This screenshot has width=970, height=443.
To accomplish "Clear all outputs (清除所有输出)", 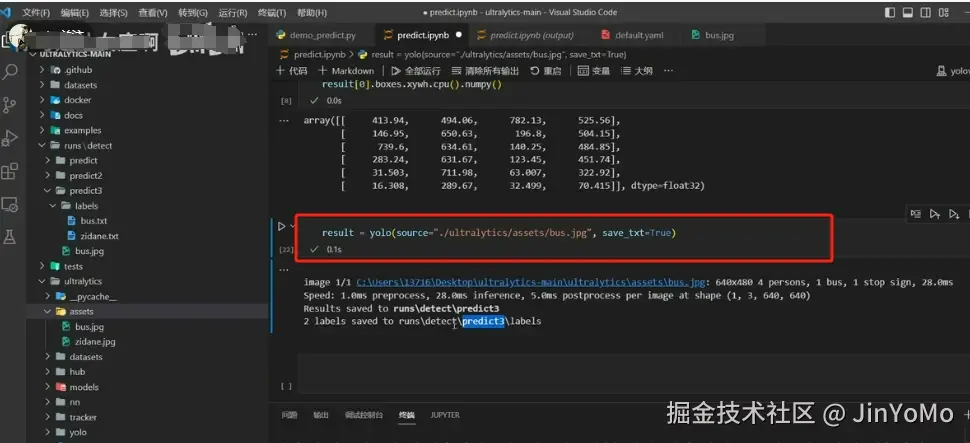I will click(x=486, y=71).
